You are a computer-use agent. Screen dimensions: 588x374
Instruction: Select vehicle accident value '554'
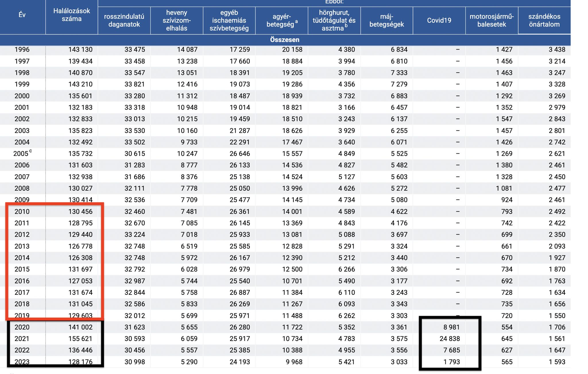click(x=507, y=327)
